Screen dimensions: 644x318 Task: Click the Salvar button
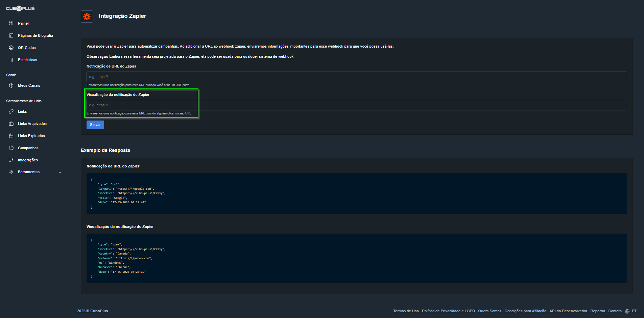pos(95,125)
